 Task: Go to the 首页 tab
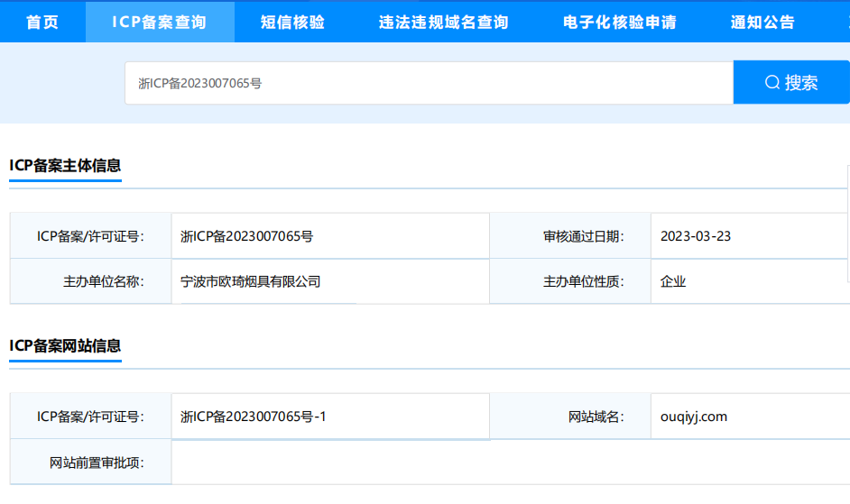click(x=42, y=22)
